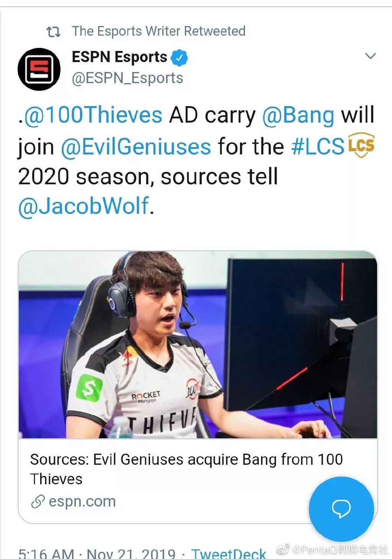Click the espn.com source link

(82, 502)
